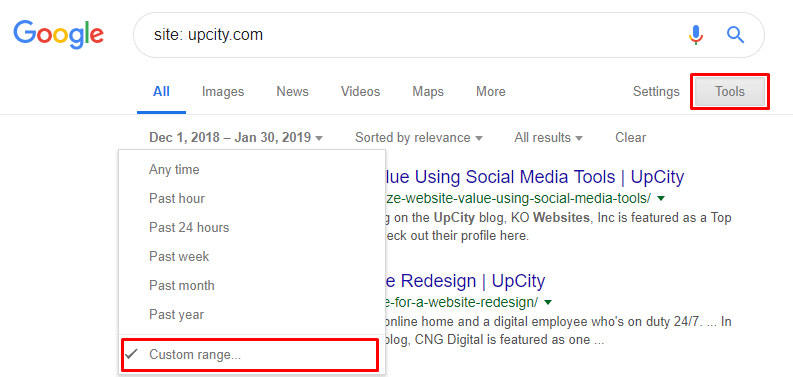Expand the More menu
The width and height of the screenshot is (793, 377).
point(491,92)
